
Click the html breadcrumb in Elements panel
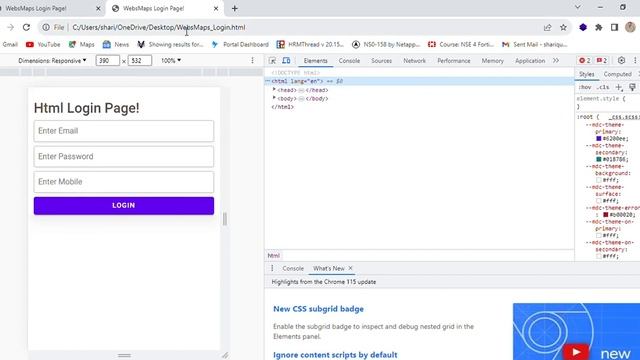[273, 256]
